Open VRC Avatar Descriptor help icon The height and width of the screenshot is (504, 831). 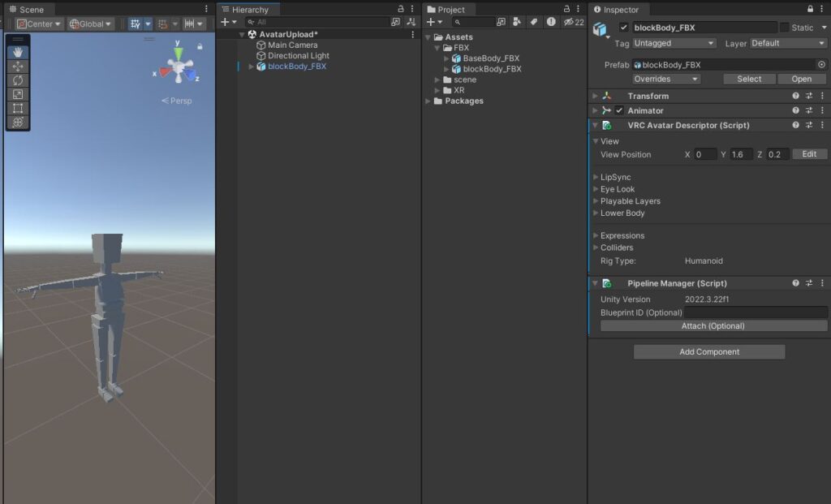coord(795,126)
